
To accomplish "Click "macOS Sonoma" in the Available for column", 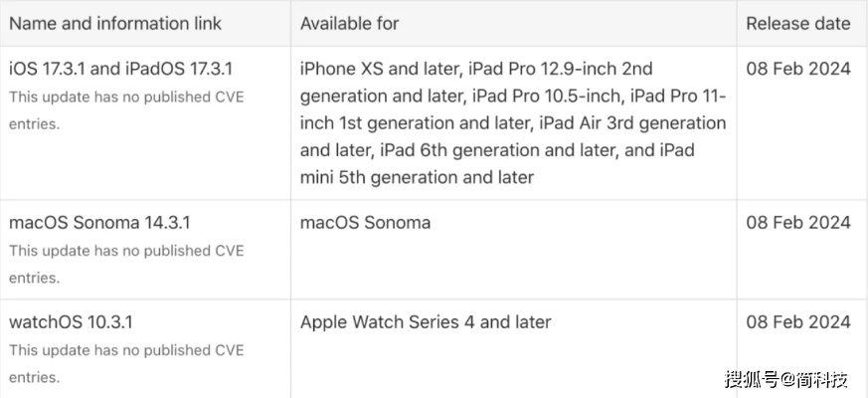I will pyautogui.click(x=365, y=223).
